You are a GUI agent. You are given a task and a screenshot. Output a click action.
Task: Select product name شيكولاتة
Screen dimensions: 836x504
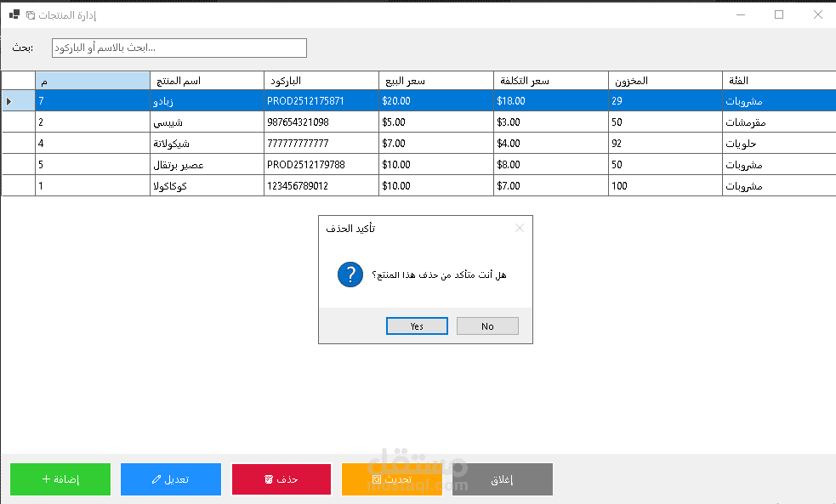[x=171, y=144]
